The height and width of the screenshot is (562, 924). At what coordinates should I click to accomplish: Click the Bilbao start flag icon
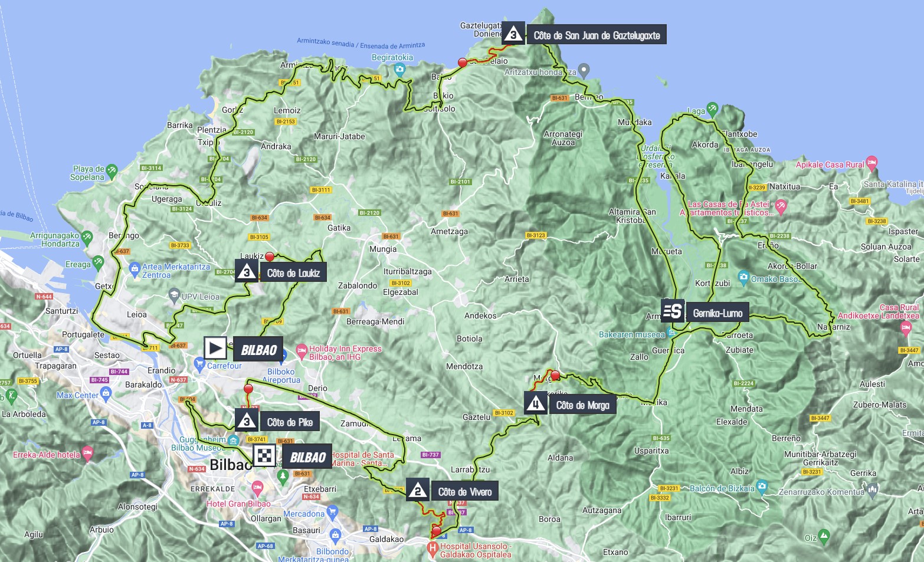point(215,348)
